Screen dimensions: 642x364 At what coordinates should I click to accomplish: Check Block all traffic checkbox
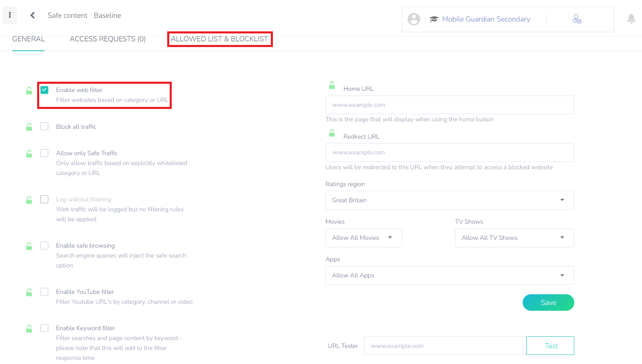point(45,126)
